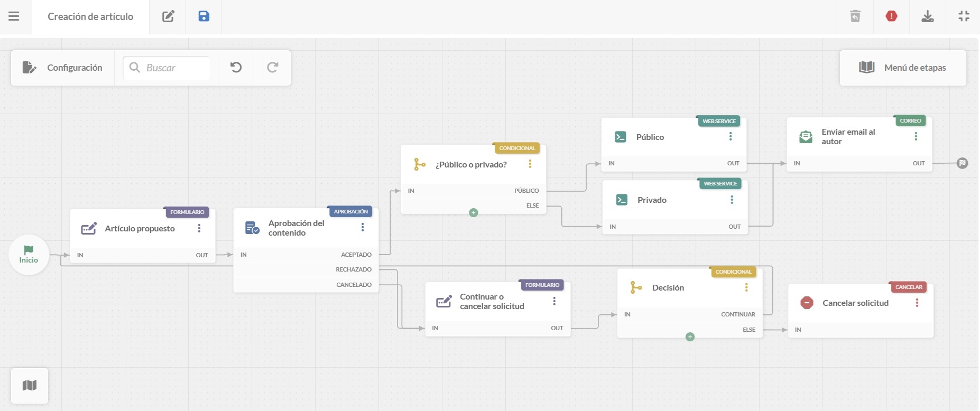980x411 pixels.
Task: Click the Inicio start flag node
Action: pos(29,255)
